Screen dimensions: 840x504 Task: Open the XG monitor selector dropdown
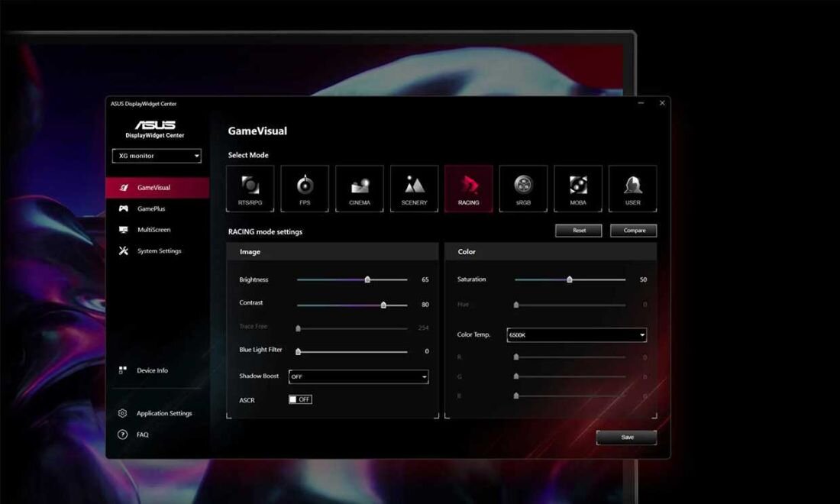coord(156,156)
